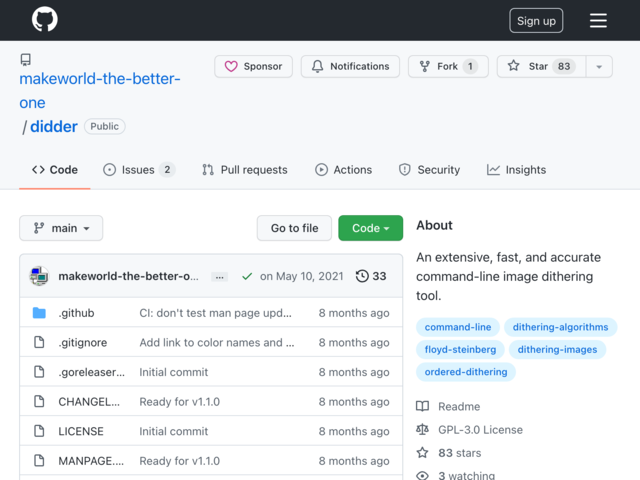Expand the commit message ellipsis button

220,277
